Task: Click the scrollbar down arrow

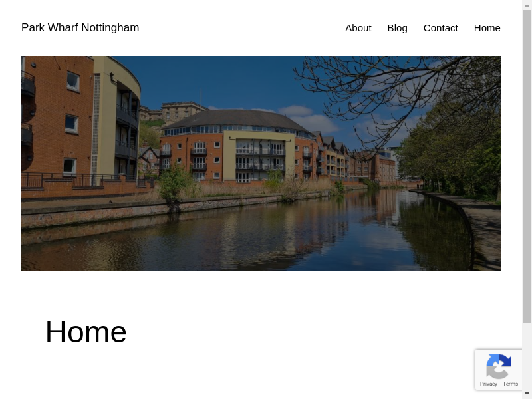Action: (527, 394)
